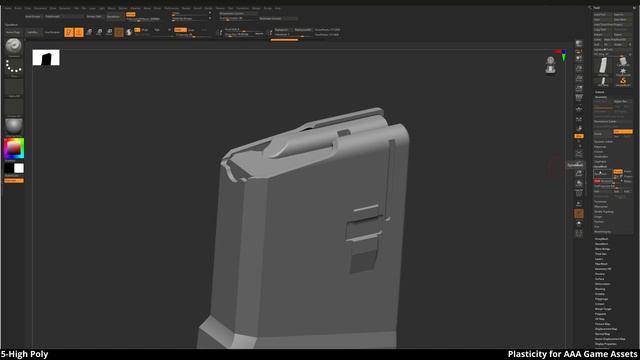Click the color picker square
Image resolution: width=640 pixels, height=360 pixels.
pyautogui.click(x=14, y=149)
